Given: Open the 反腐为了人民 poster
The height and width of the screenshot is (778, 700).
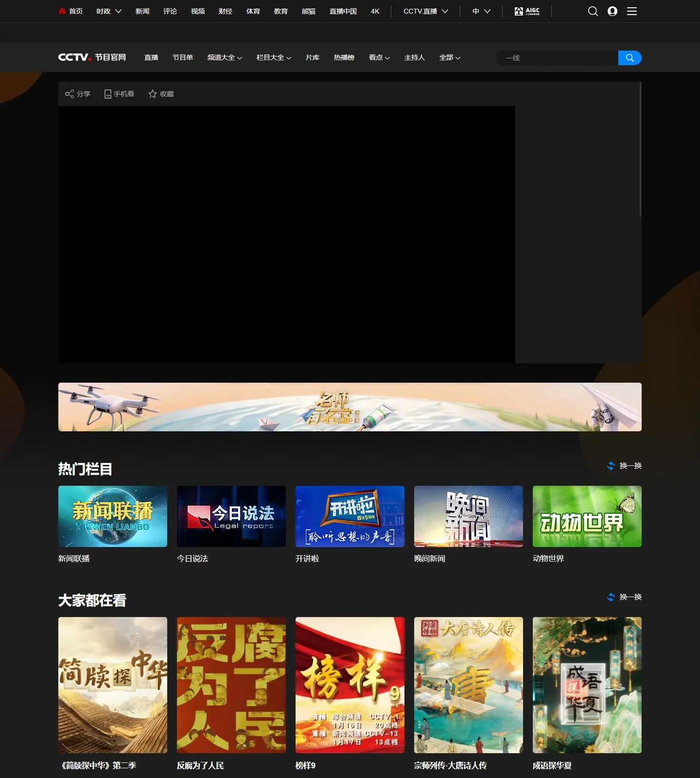Looking at the screenshot, I should pyautogui.click(x=231, y=685).
